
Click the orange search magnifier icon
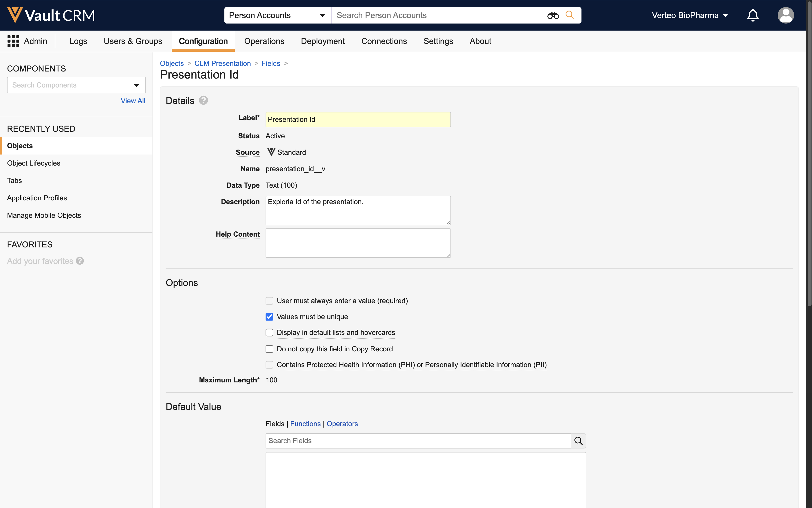click(x=569, y=15)
